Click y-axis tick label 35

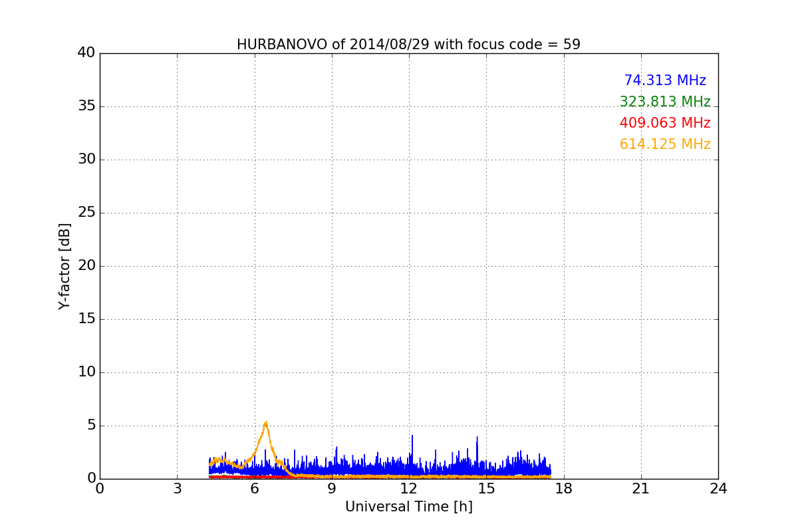pyautogui.click(x=86, y=106)
